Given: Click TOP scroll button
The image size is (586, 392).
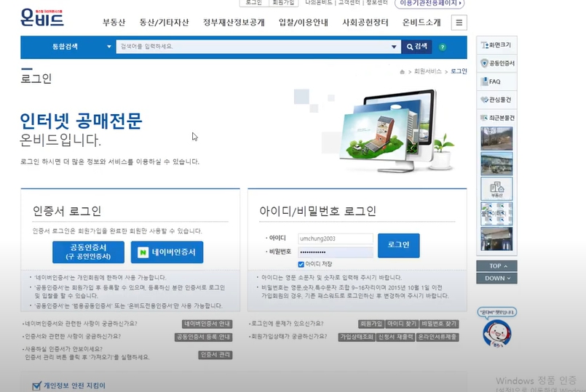Looking at the screenshot, I should pyautogui.click(x=496, y=265).
